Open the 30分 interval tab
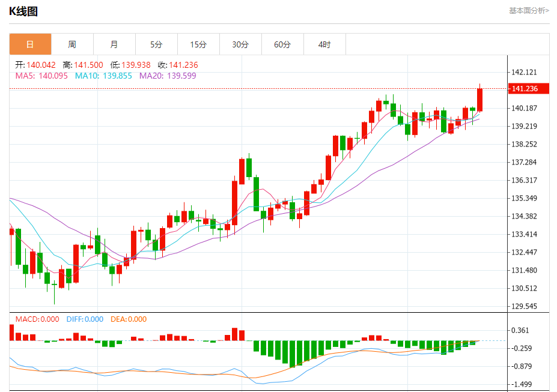This screenshot has width=557, height=392. pos(240,44)
